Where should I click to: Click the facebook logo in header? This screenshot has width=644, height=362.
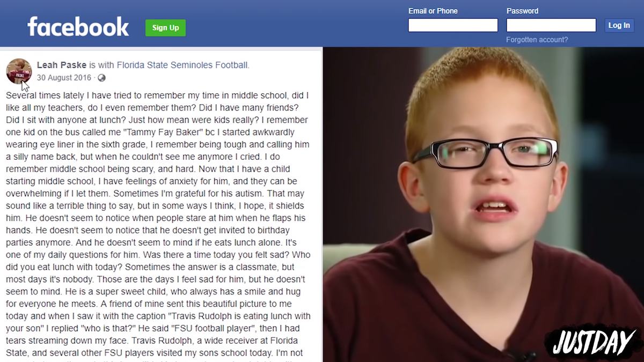pos(78,27)
